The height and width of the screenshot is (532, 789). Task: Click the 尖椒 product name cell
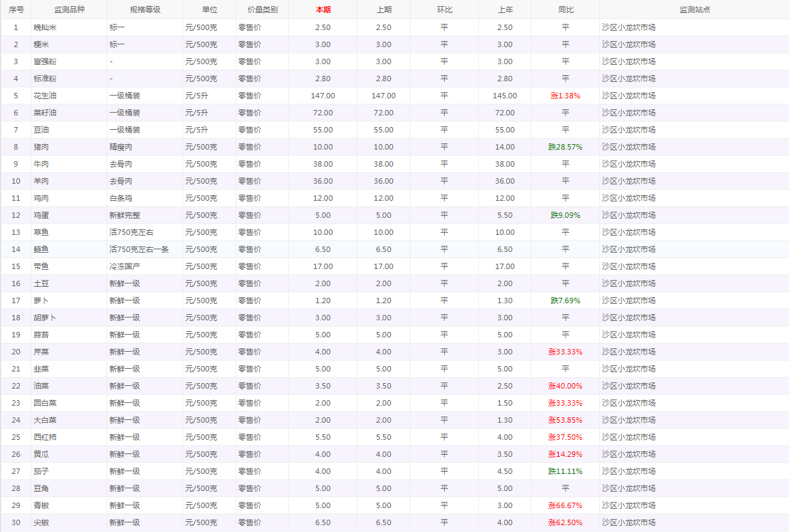click(41, 522)
